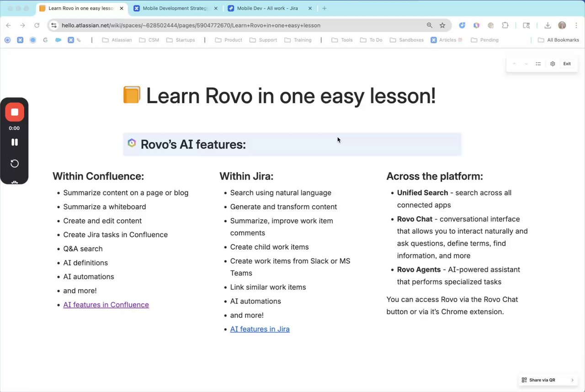Click the bold Rovo Agents text
Viewport: 585px width, 392px height.
(x=419, y=270)
